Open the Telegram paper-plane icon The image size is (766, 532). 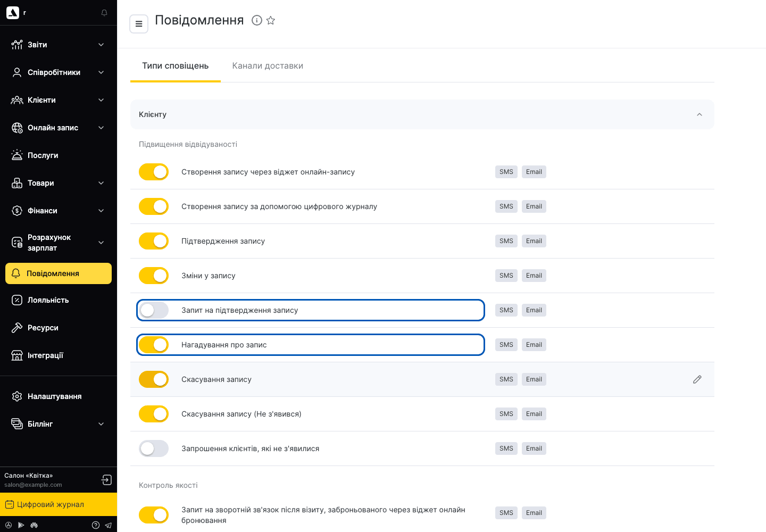tap(108, 525)
